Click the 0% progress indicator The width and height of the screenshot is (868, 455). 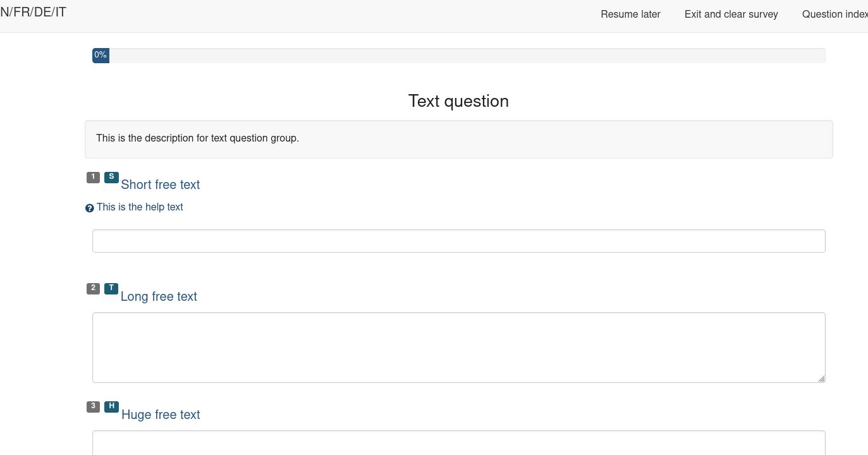(x=101, y=56)
